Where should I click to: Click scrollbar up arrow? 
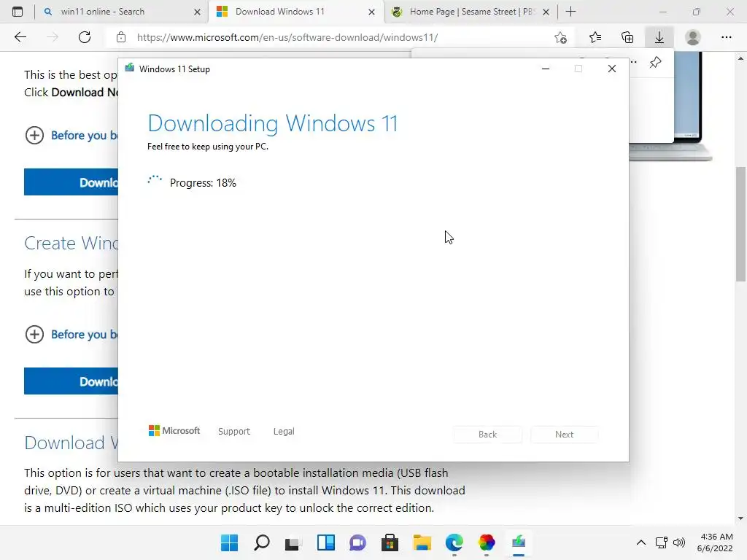click(x=740, y=58)
